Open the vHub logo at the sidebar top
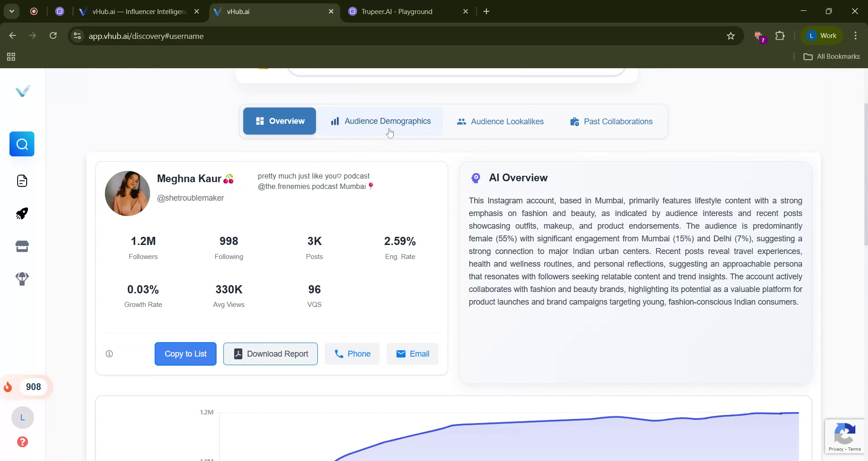This screenshot has width=868, height=461. point(22,91)
